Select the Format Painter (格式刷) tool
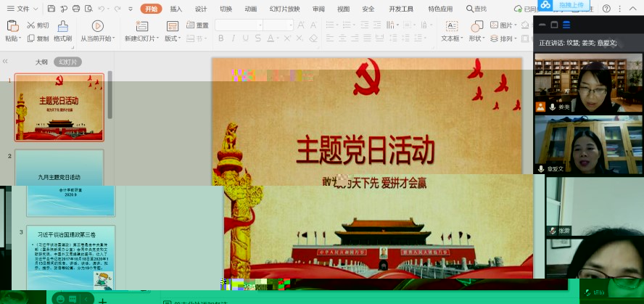 click(x=63, y=32)
